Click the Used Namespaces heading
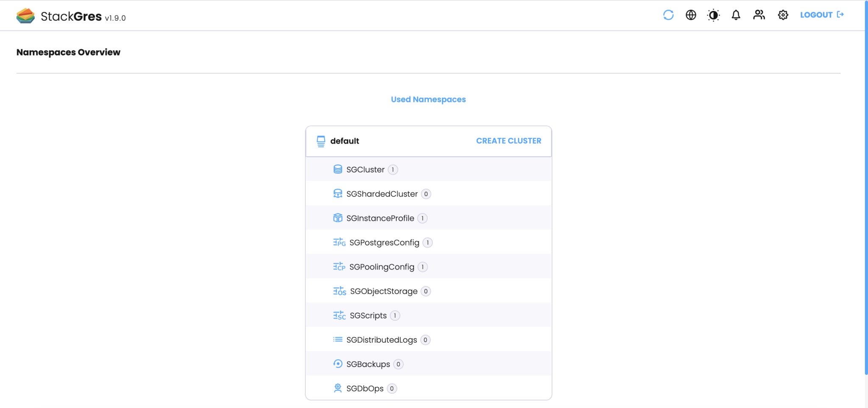Viewport: 868px width, 408px height. point(428,99)
